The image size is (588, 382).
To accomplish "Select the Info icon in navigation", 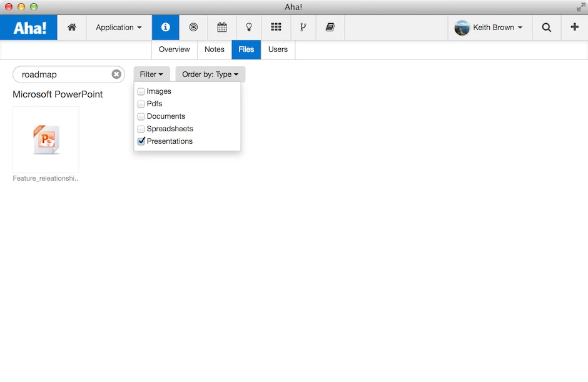I will pos(165,27).
